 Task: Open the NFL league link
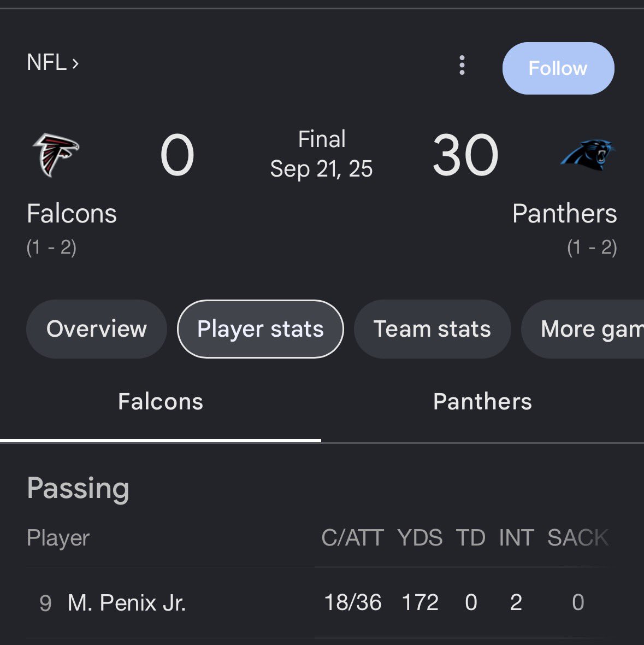(52, 62)
